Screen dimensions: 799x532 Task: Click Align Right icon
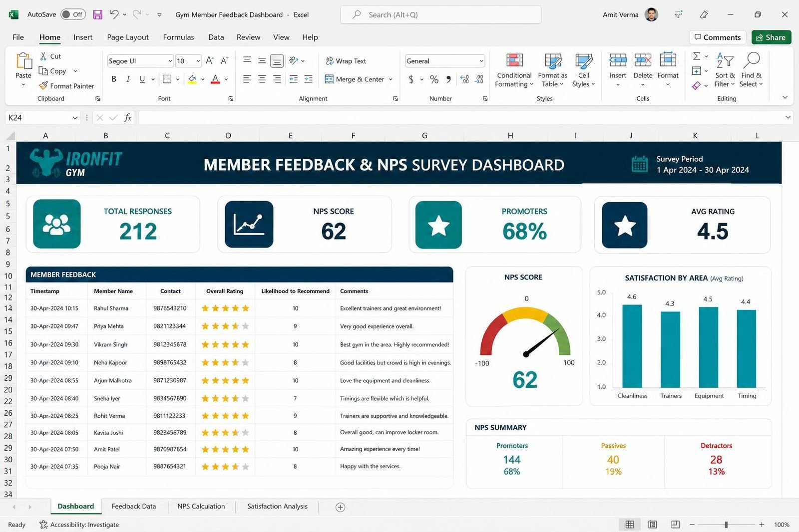(x=277, y=79)
